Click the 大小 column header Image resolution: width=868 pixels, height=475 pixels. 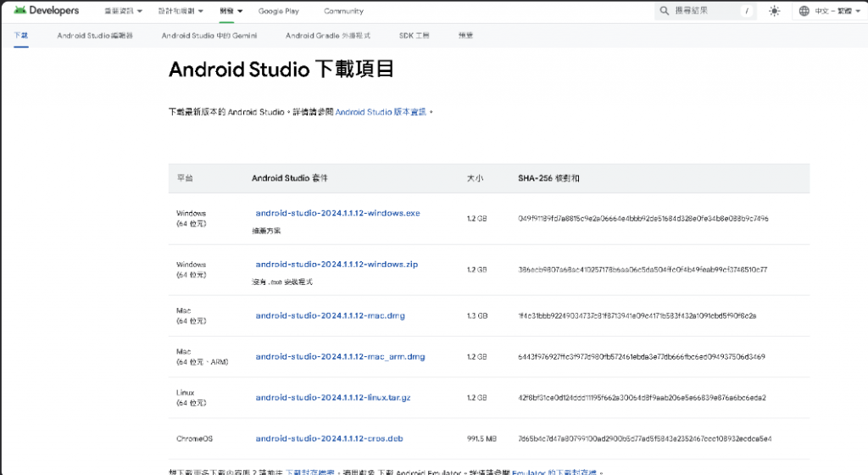(475, 178)
